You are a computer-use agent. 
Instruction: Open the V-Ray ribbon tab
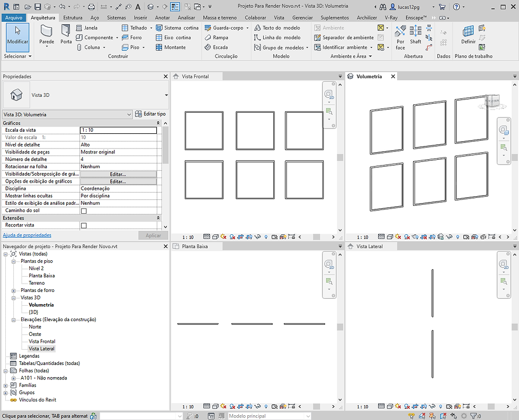click(391, 17)
